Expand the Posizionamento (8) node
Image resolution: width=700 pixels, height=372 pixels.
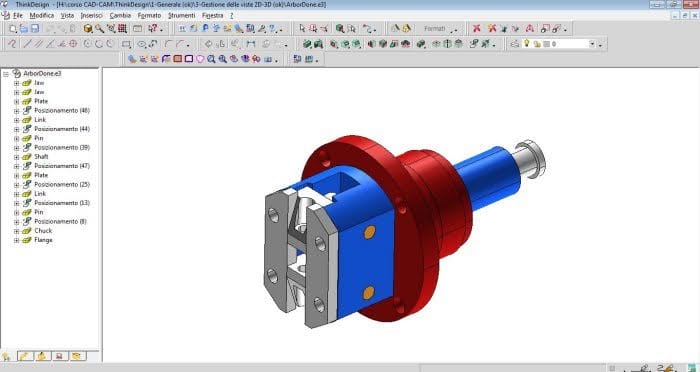pos(17,222)
